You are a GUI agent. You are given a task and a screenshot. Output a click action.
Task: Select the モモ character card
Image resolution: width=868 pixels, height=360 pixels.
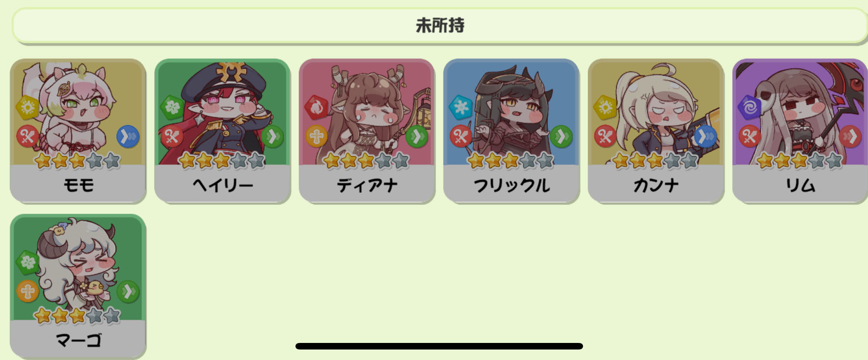pyautogui.click(x=78, y=131)
